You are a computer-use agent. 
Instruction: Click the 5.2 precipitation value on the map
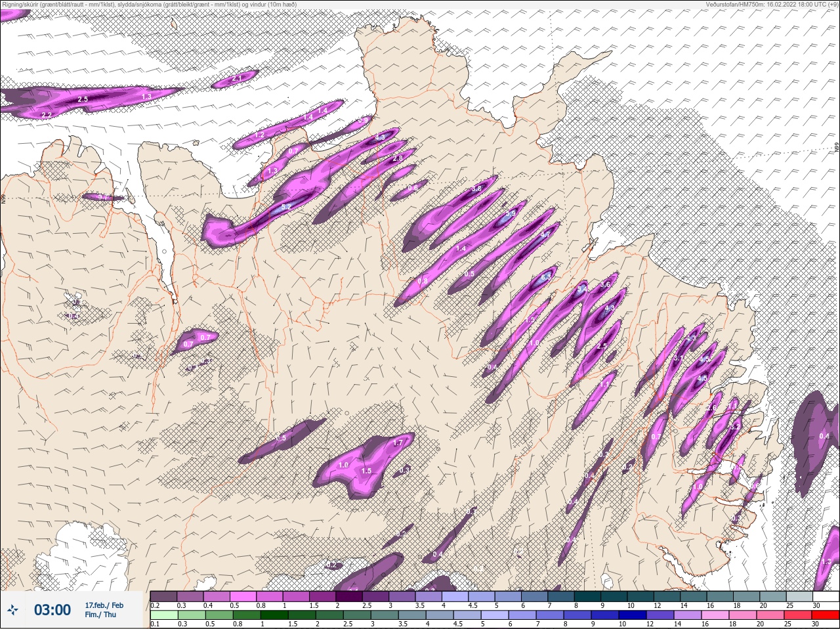[x=286, y=207]
